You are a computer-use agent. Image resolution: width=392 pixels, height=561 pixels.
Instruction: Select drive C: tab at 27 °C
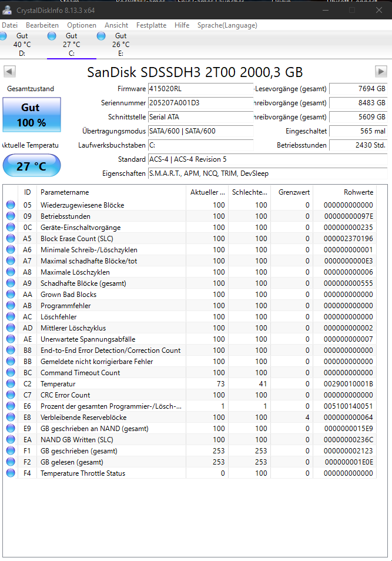click(x=71, y=44)
